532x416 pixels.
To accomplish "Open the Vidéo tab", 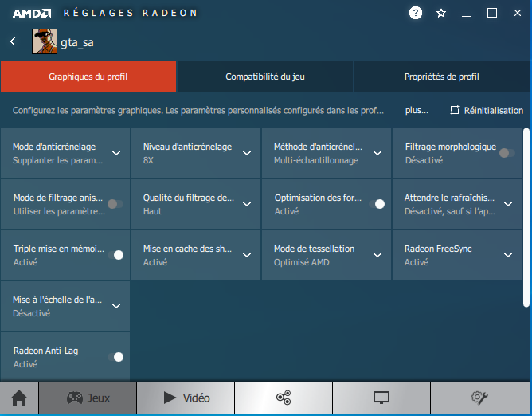I will (186, 398).
